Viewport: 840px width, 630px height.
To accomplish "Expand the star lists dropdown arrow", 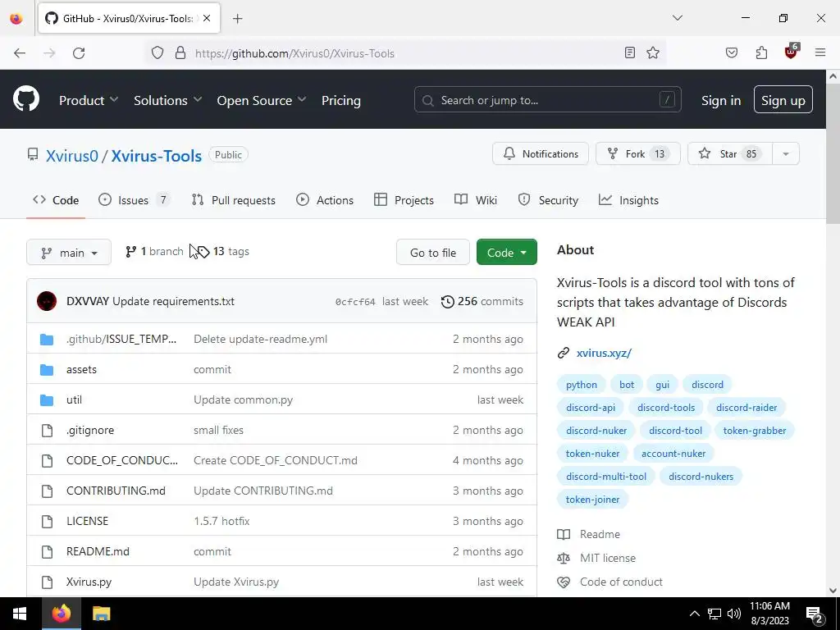I will [x=785, y=153].
